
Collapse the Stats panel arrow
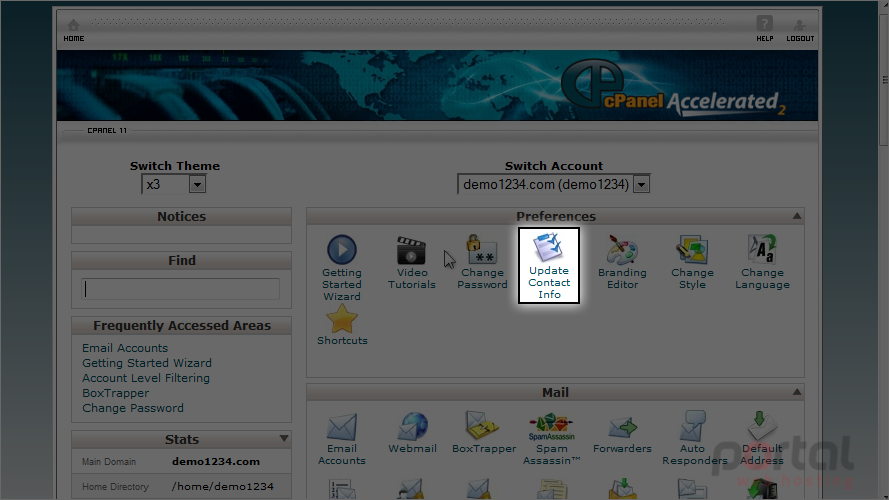pyautogui.click(x=284, y=439)
